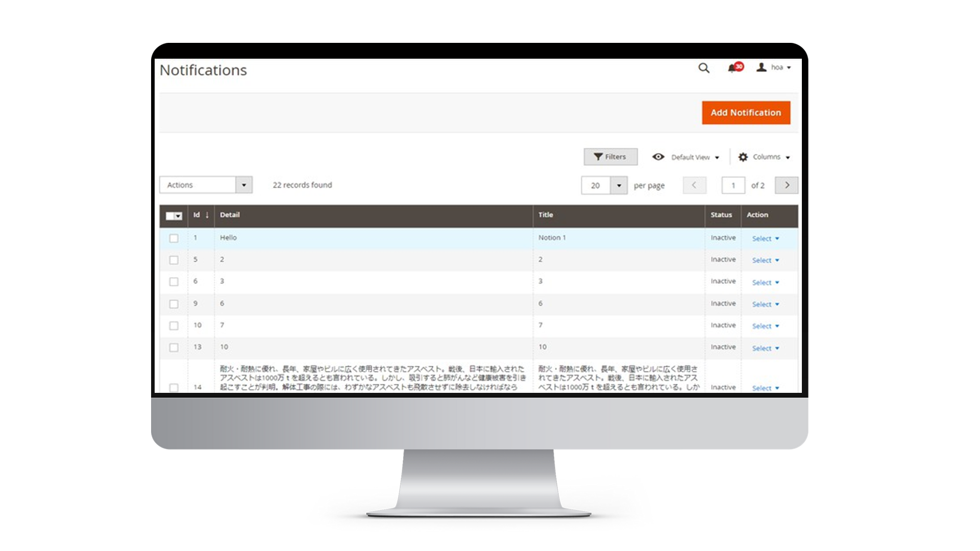The image size is (980, 551).
Task: Open the select-all checkbox dropdown in header
Action: 178,216
